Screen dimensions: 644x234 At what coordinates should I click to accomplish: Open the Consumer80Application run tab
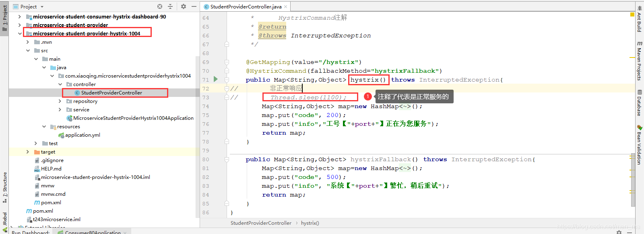pyautogui.click(x=93, y=232)
